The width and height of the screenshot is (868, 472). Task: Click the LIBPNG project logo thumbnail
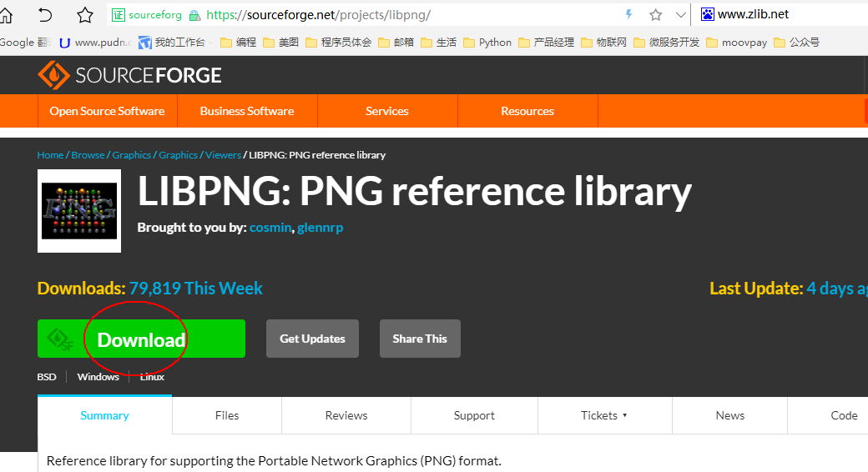coord(79,211)
